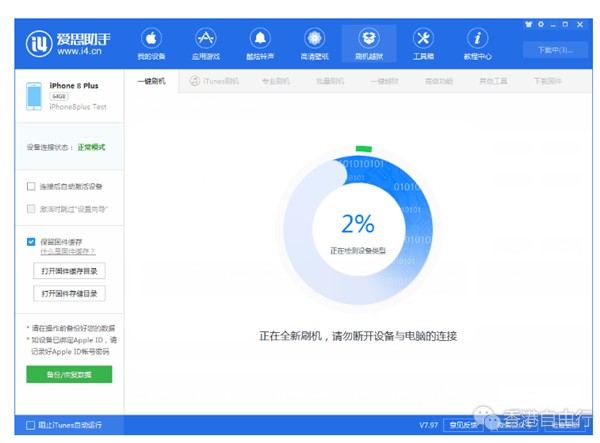This screenshot has height=443, width=600.
Task: Open the 下载中(3) downloads button
Action: (555, 50)
